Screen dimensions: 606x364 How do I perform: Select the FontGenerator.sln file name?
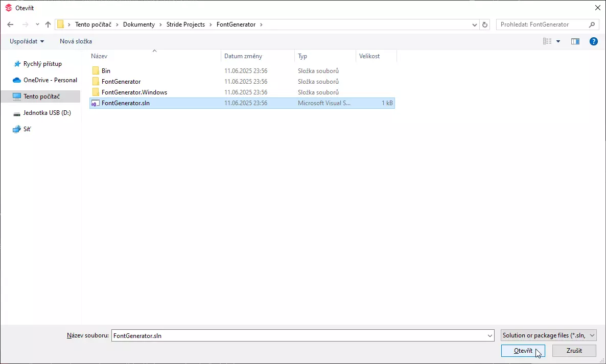(x=126, y=103)
